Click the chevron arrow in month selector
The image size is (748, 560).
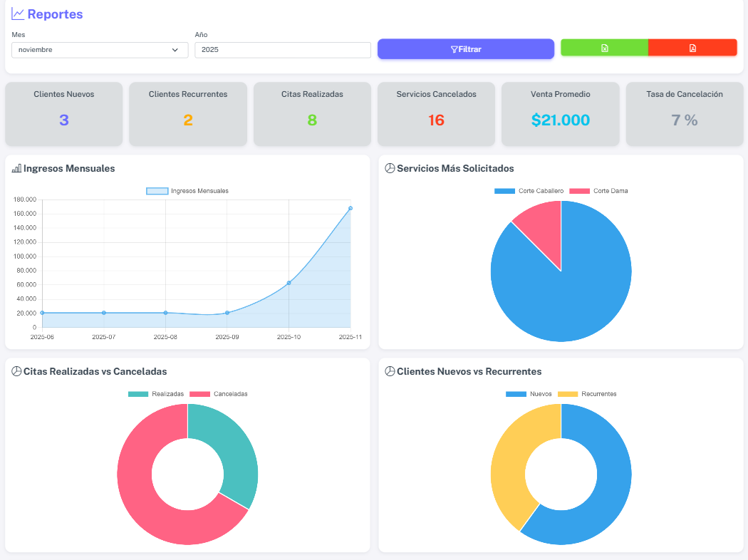[x=175, y=50]
